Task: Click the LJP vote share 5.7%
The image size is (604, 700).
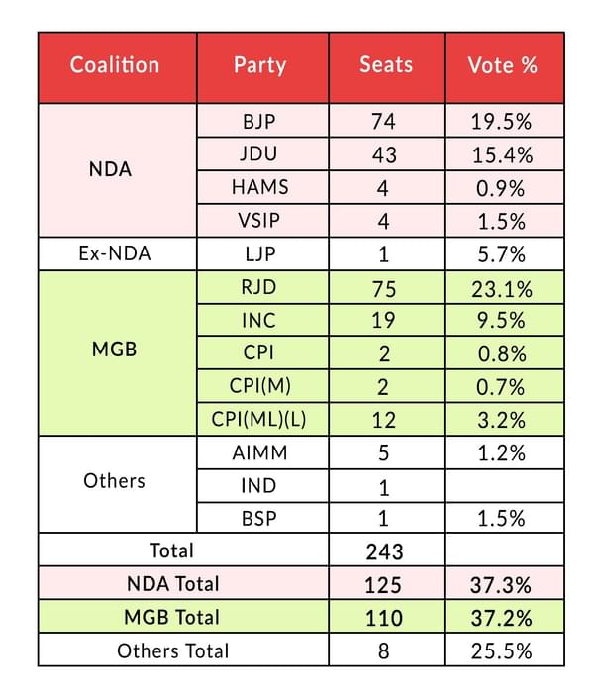Action: [502, 253]
